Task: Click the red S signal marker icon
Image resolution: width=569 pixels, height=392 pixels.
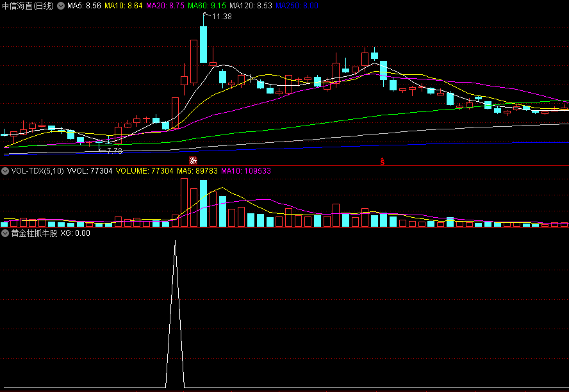Action: 382,161
